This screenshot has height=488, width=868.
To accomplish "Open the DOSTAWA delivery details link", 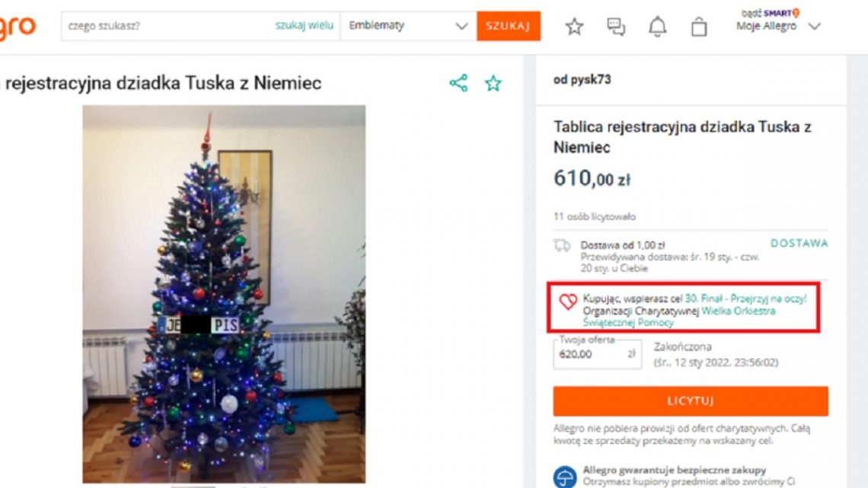I will (799, 243).
